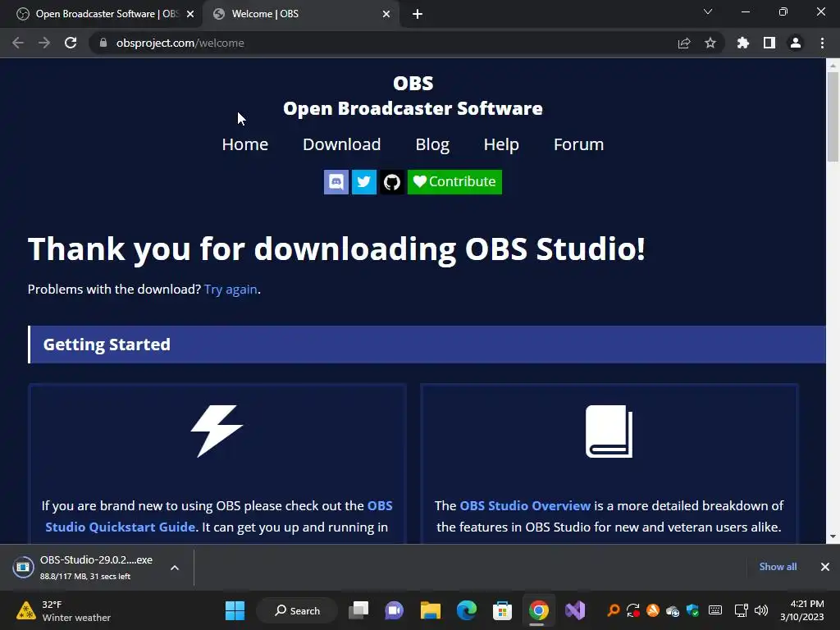Close the Open Broadcaster Software tab

pyautogui.click(x=190, y=14)
